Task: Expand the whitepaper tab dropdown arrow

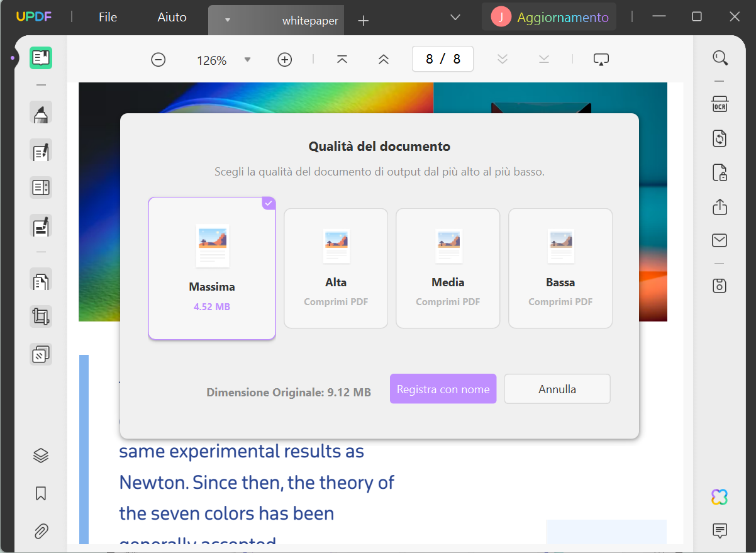Action: click(x=228, y=20)
